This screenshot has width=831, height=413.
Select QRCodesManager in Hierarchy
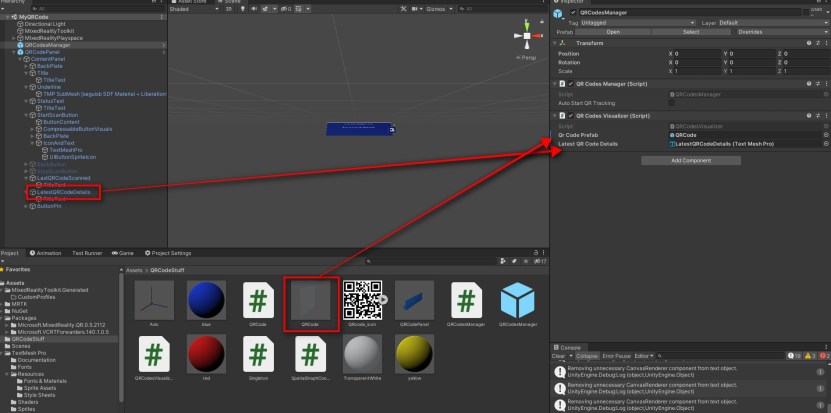click(47, 45)
